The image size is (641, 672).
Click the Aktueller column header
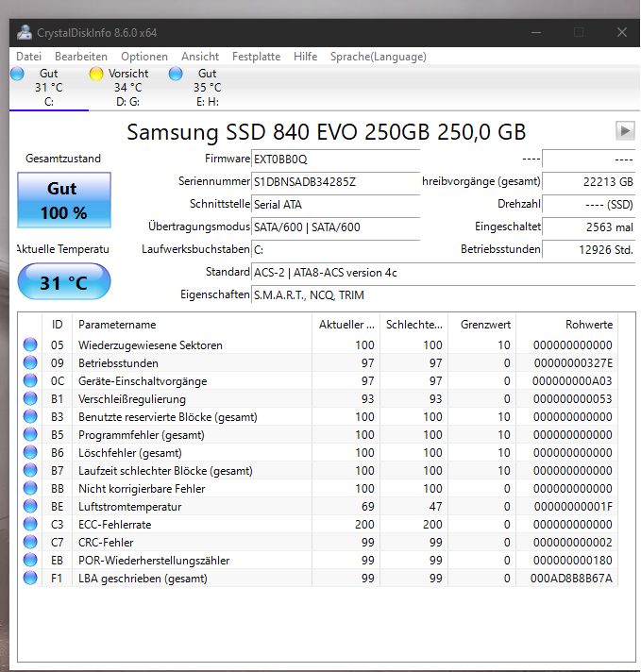point(346,325)
